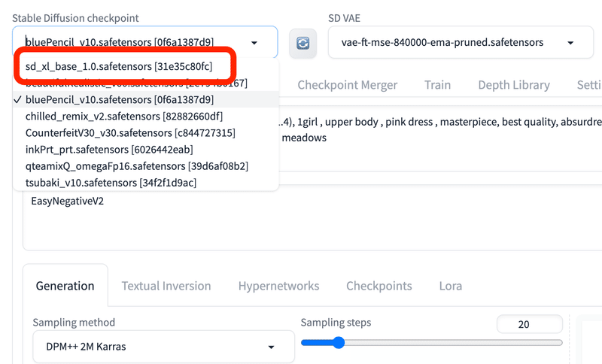
Task: Open the Checkpoints tab
Action: tap(379, 286)
